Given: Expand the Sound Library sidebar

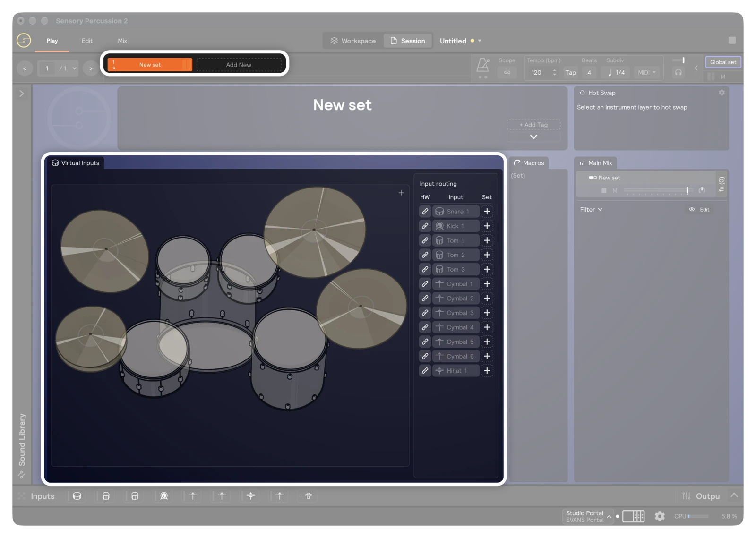Looking at the screenshot, I should pos(21,94).
